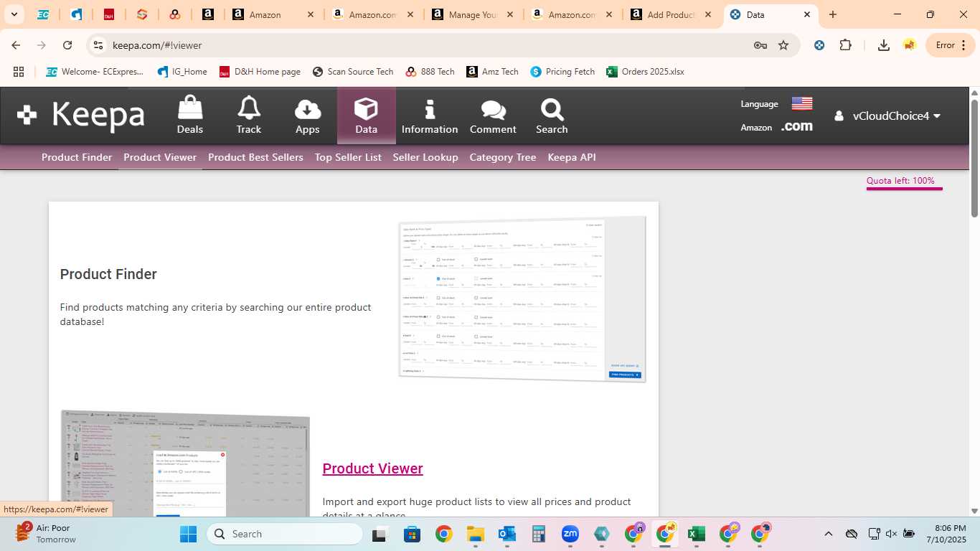980x551 pixels.
Task: Open Zoom from the taskbar
Action: pyautogui.click(x=570, y=534)
